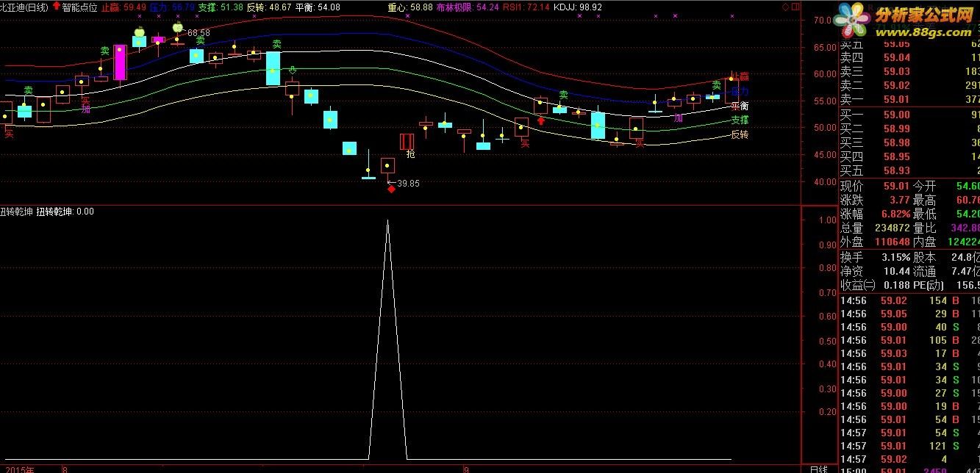Click the 39.85 low price annotation

click(x=408, y=184)
